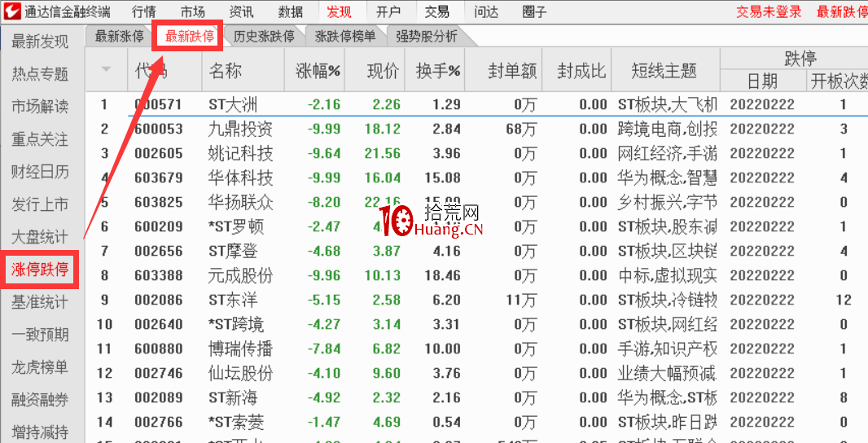
Task: Open the 问达 menu
Action: point(486,11)
